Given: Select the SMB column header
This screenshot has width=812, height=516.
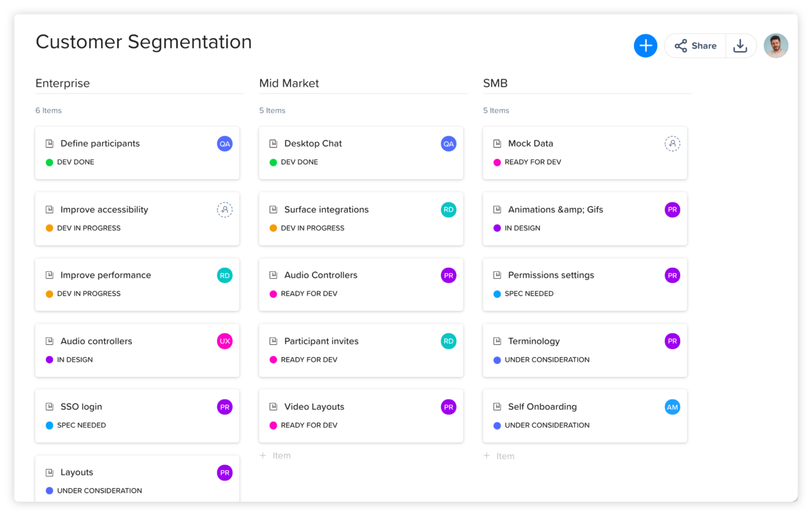Looking at the screenshot, I should coord(495,83).
